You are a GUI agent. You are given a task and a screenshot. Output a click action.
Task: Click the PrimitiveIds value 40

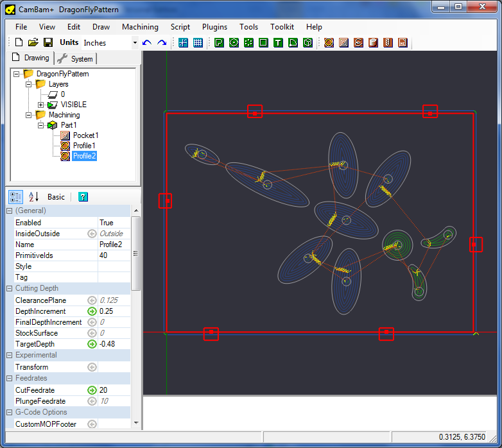(x=114, y=255)
